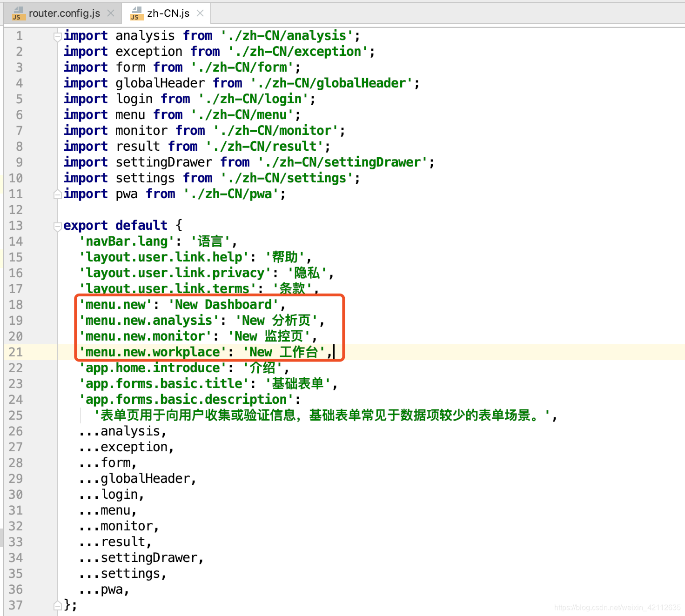Click the './zh-CN/globalHeader' import path
Image resolution: width=685 pixels, height=616 pixels.
[331, 83]
